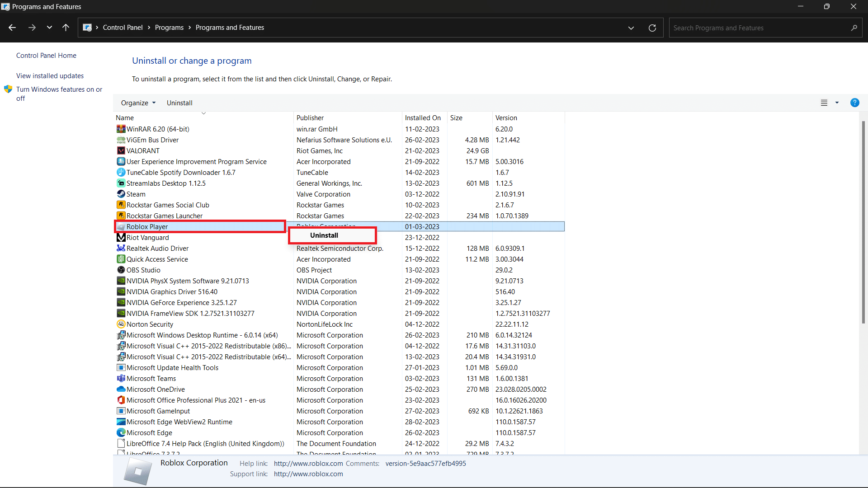Open the recent locations dropdown arrow
The width and height of the screenshot is (868, 488).
(49, 28)
